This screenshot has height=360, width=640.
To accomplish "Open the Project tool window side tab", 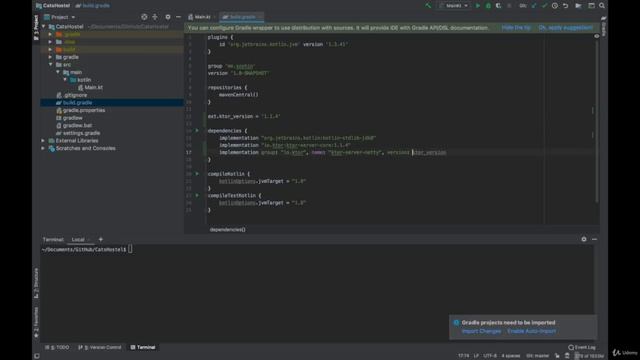I will [36, 27].
